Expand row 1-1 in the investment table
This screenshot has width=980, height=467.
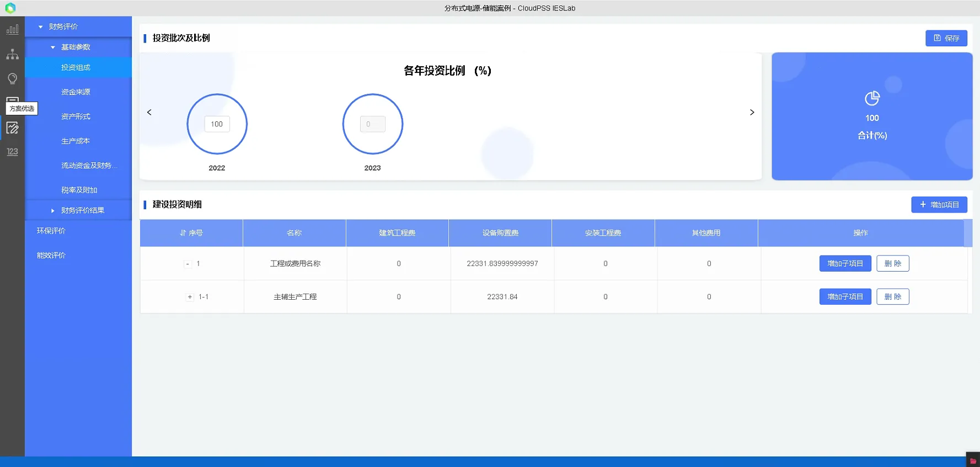(190, 297)
